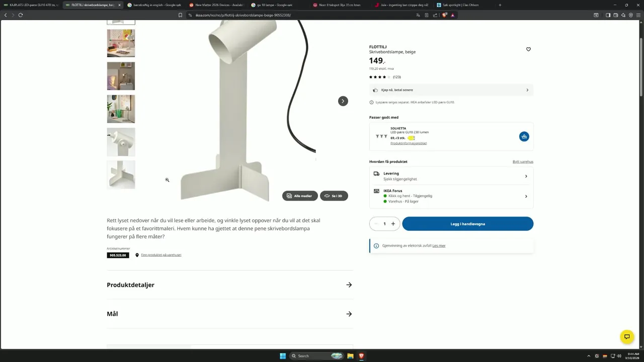This screenshot has width=644, height=362.
Task: Open File Explorer from the taskbar
Action: pos(350,356)
